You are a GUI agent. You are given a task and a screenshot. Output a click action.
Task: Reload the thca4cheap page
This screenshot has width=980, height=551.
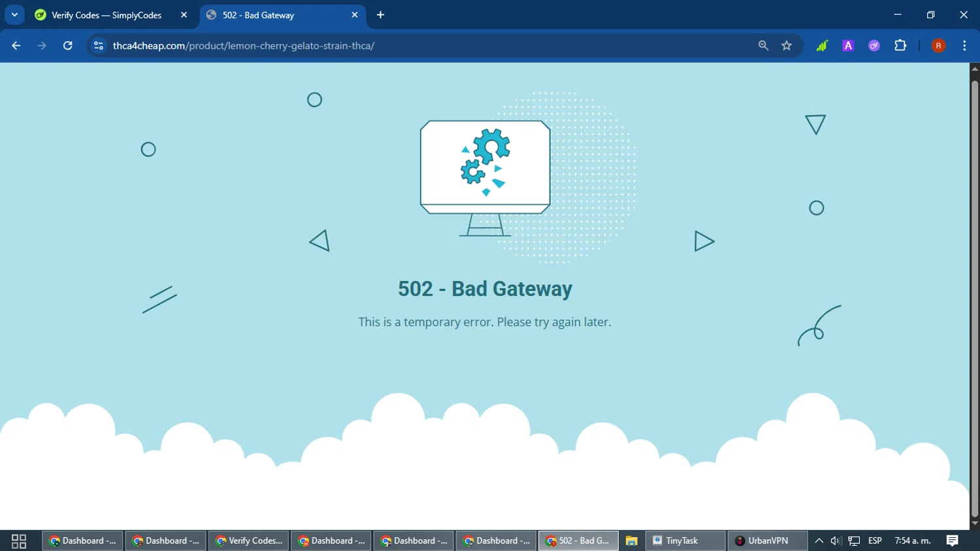67,46
